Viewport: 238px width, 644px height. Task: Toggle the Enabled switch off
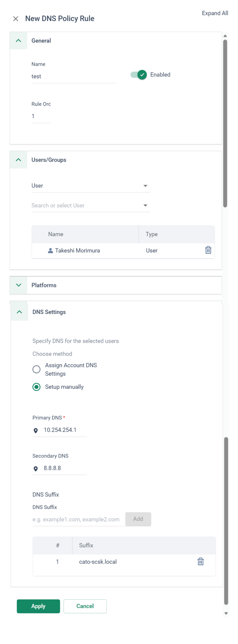(139, 74)
